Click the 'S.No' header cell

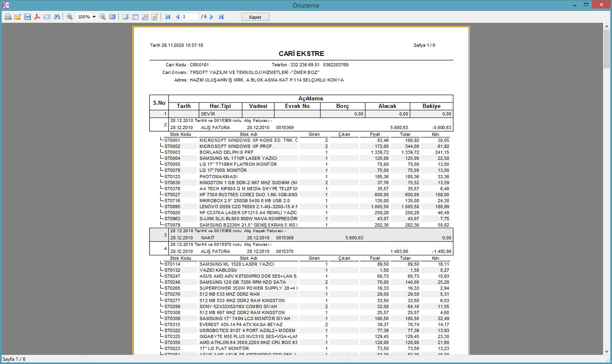tap(159, 103)
